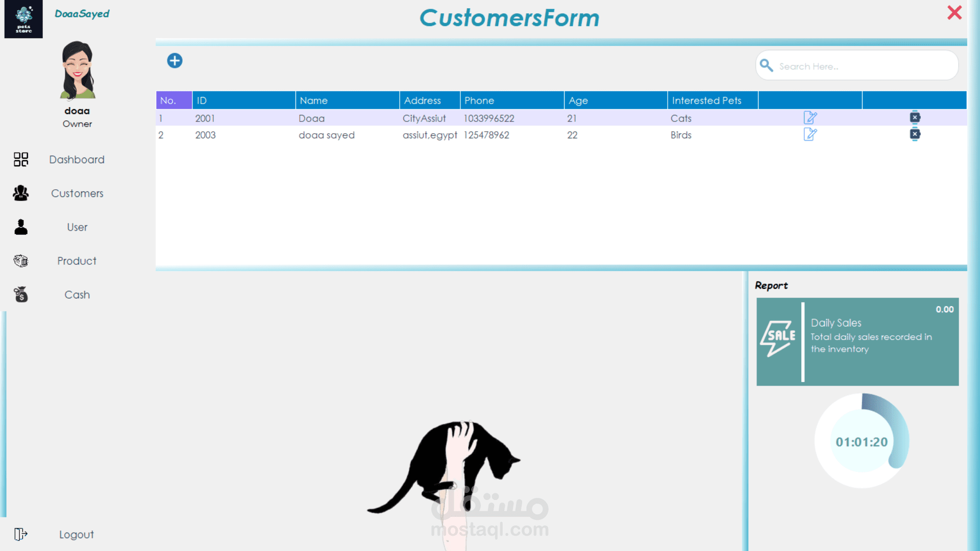This screenshot has width=980, height=551.
Task: Click the circular progress clock widget
Action: pos(862,441)
